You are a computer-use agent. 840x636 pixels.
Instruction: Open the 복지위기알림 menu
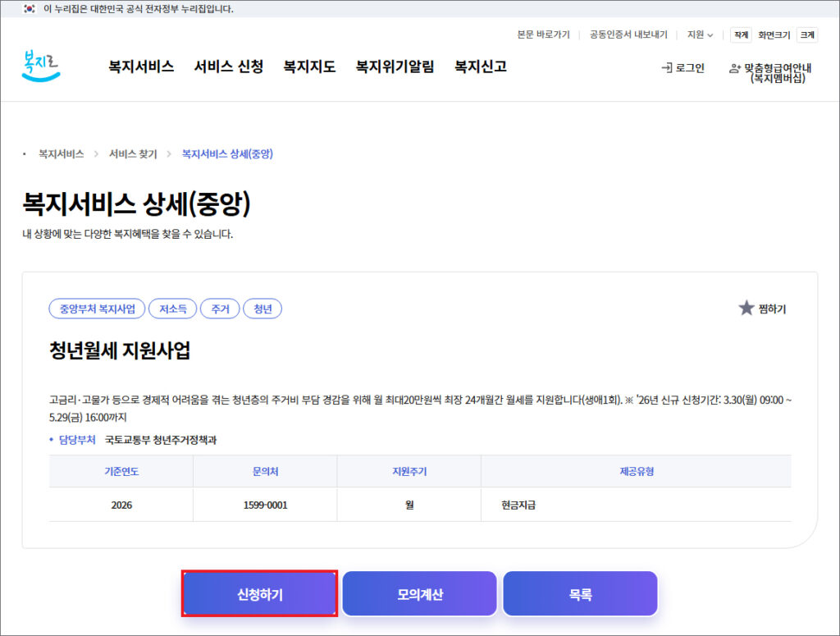pyautogui.click(x=395, y=67)
